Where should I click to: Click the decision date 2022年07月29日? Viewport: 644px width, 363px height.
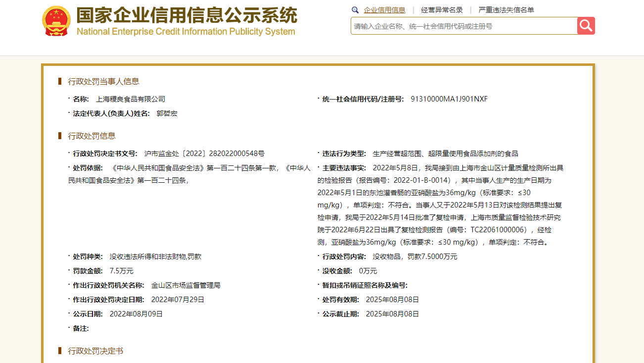point(178,300)
